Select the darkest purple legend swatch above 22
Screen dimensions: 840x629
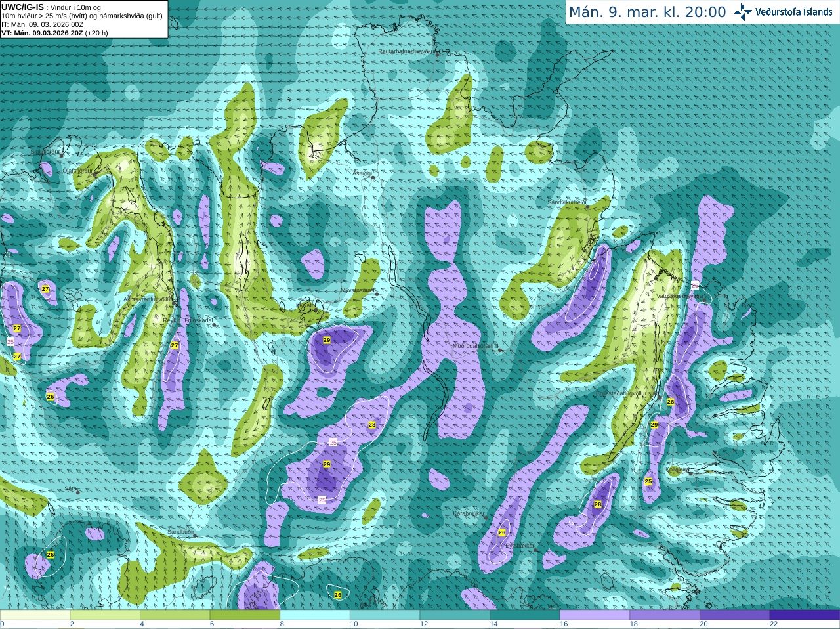(805, 615)
